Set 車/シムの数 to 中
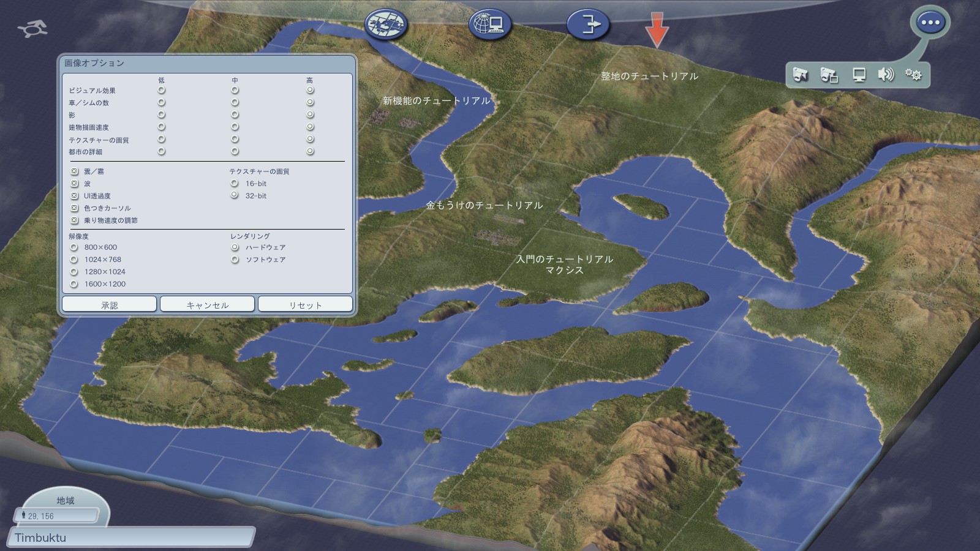This screenshot has height=551, width=980. tap(235, 102)
